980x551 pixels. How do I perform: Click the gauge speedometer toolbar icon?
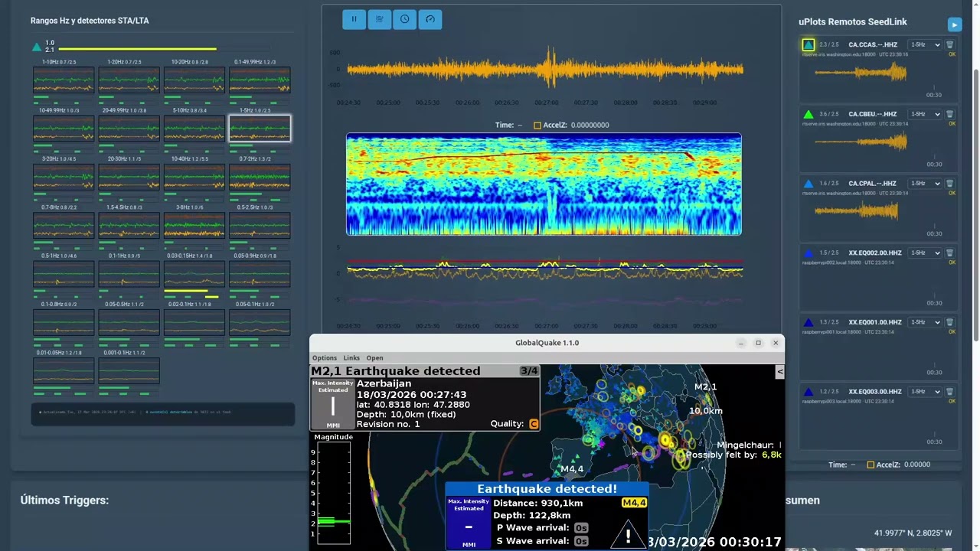point(430,19)
